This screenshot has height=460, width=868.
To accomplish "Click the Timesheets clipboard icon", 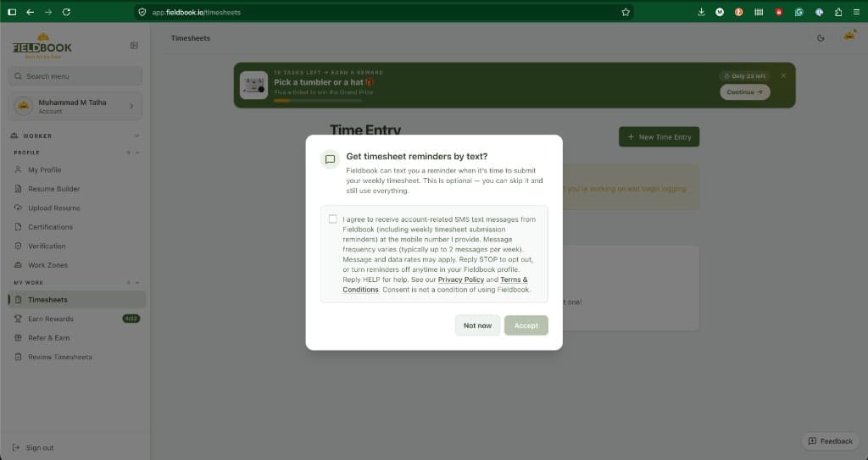I will pos(18,300).
